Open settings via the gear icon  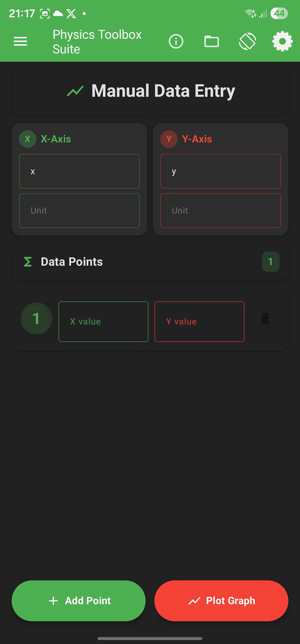point(282,41)
